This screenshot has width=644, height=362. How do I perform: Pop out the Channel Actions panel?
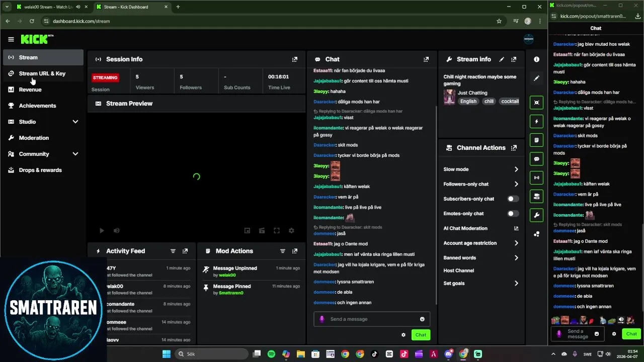click(514, 148)
